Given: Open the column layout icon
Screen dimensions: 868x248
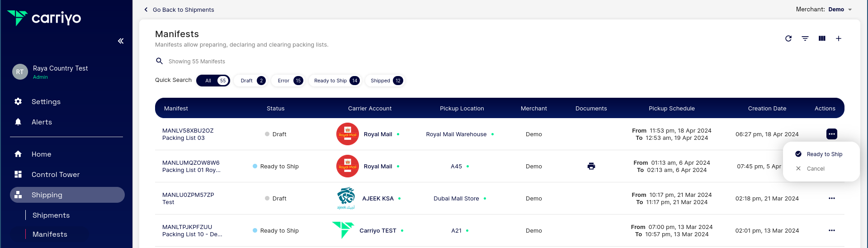Looking at the screenshot, I should click(x=822, y=38).
